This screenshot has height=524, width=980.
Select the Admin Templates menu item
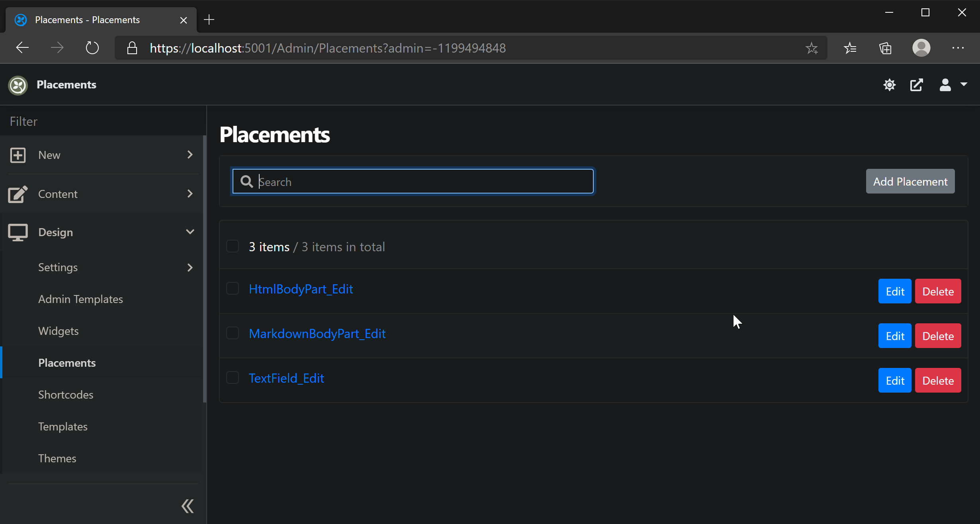pyautogui.click(x=80, y=299)
